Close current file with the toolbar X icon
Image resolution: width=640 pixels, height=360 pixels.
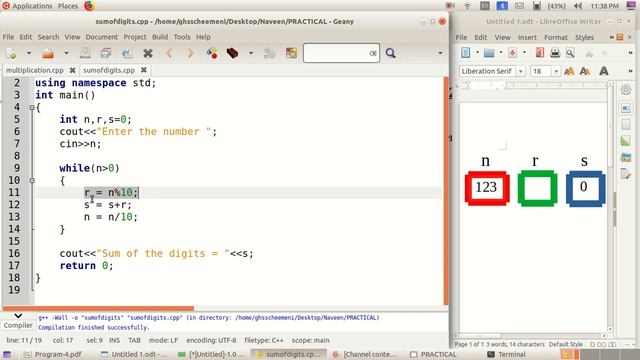coord(148,53)
